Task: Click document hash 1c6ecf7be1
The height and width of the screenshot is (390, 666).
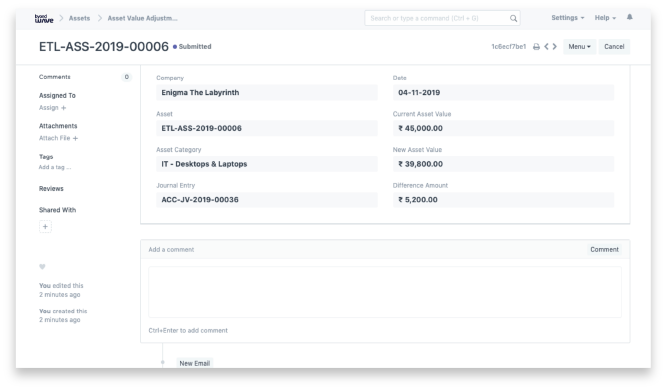Action: point(508,47)
